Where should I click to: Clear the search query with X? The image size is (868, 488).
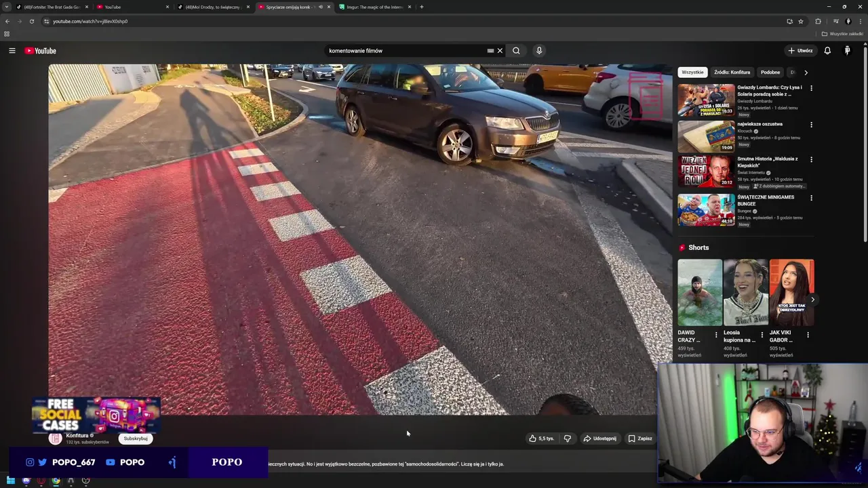click(x=500, y=51)
